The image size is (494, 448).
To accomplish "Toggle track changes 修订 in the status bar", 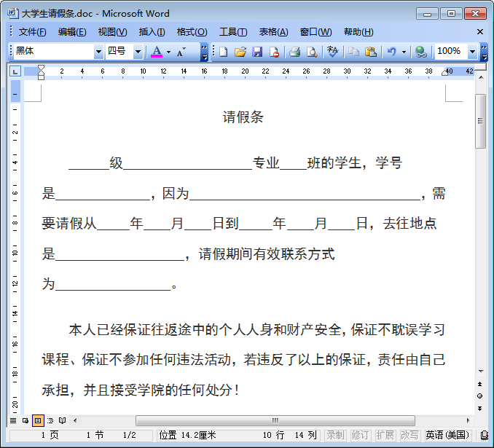I will click(x=360, y=435).
